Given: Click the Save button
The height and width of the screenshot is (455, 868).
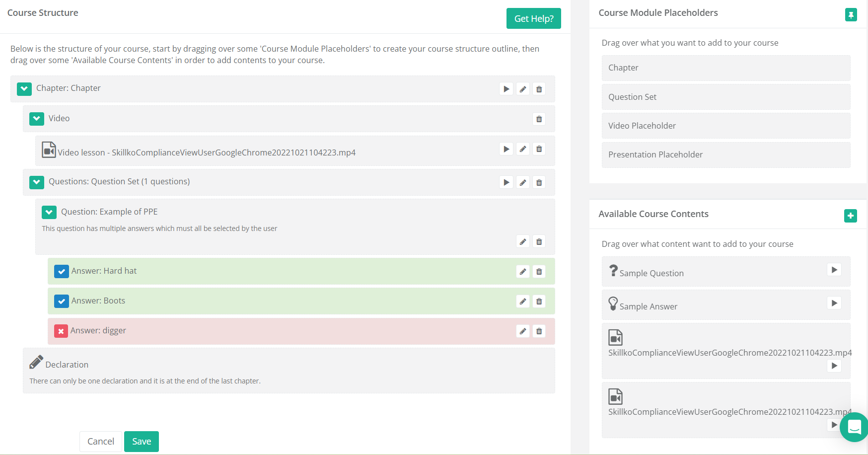Looking at the screenshot, I should pyautogui.click(x=142, y=442).
